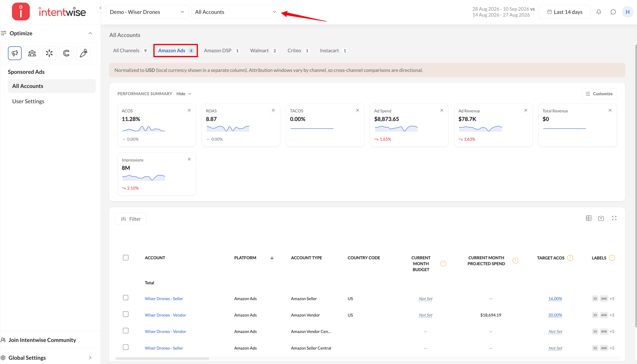This screenshot has height=364, width=637.
Task: Open the Demo - Wiser Drones dropdown
Action: 147,12
